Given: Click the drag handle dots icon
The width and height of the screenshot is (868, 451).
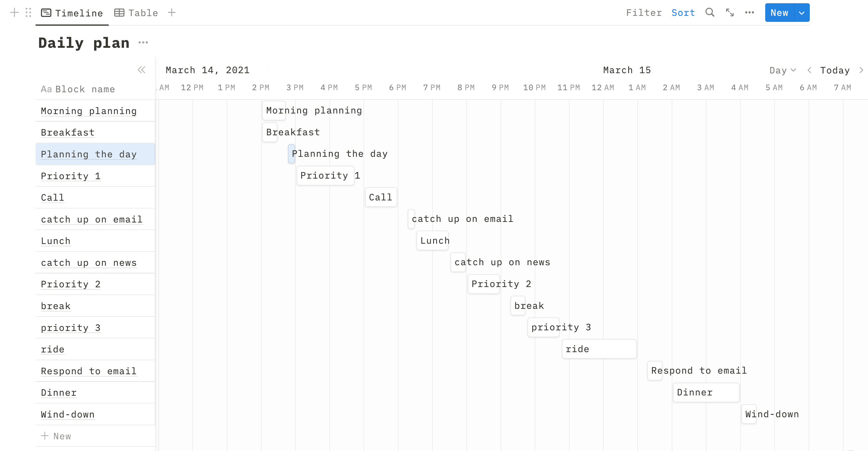Looking at the screenshot, I should pos(28,13).
